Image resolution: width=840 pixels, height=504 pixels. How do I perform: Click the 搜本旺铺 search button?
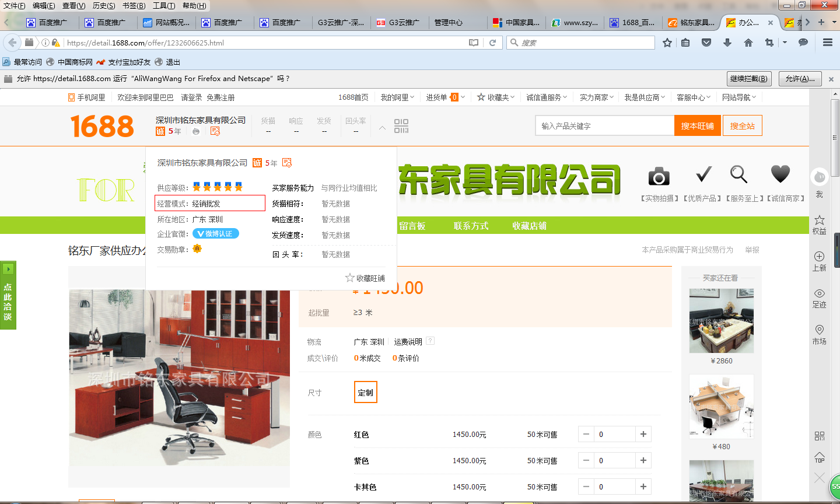click(x=697, y=125)
